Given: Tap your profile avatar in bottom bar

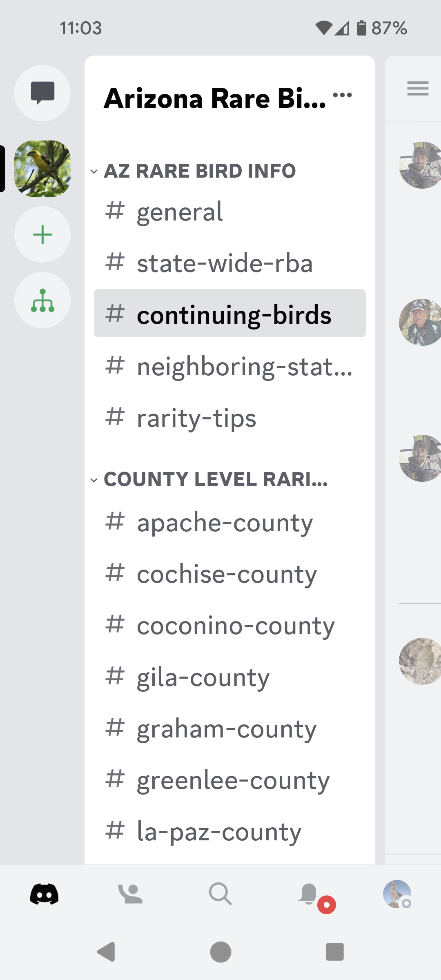Looking at the screenshot, I should point(396,894).
